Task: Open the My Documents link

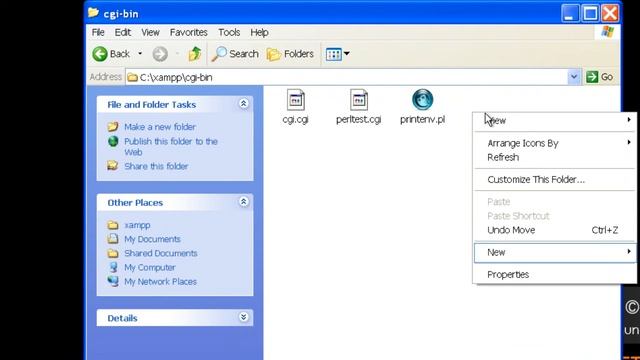Action: point(152,239)
